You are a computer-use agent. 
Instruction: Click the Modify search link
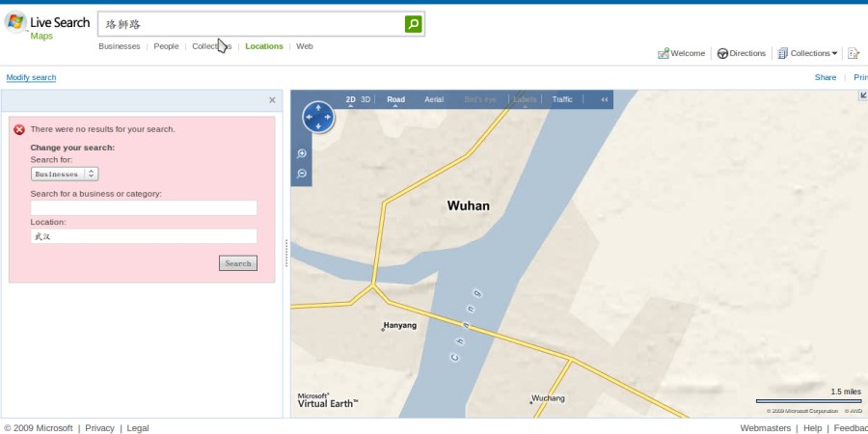coord(31,77)
